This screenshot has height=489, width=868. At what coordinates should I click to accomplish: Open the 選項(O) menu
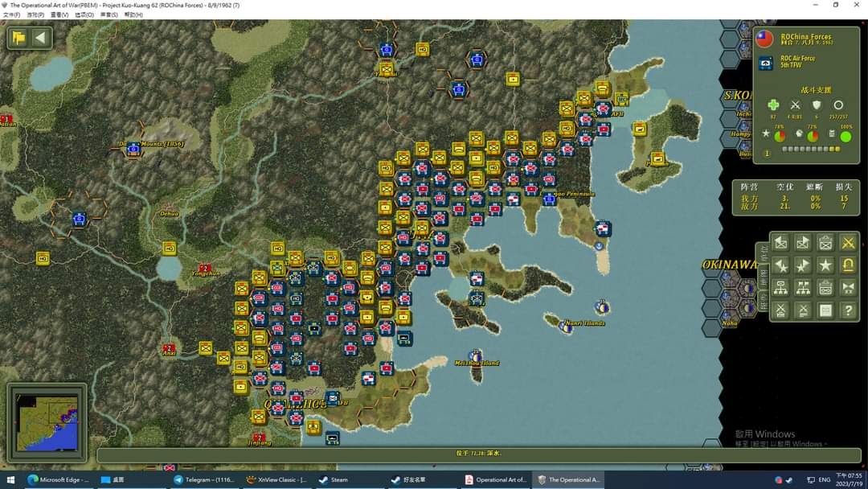coord(84,14)
